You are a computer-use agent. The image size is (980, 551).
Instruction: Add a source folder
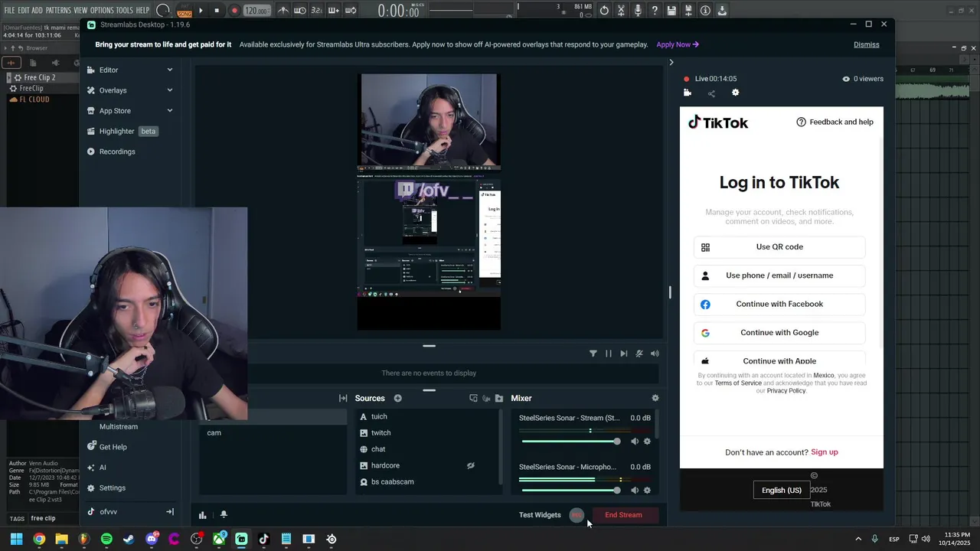[x=499, y=398]
